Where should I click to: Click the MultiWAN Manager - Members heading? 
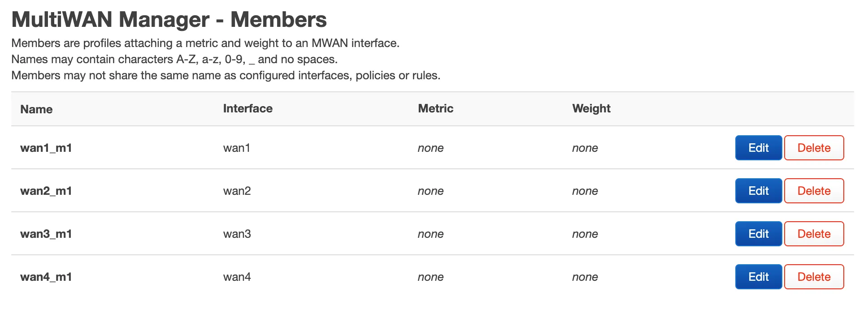[x=169, y=20]
